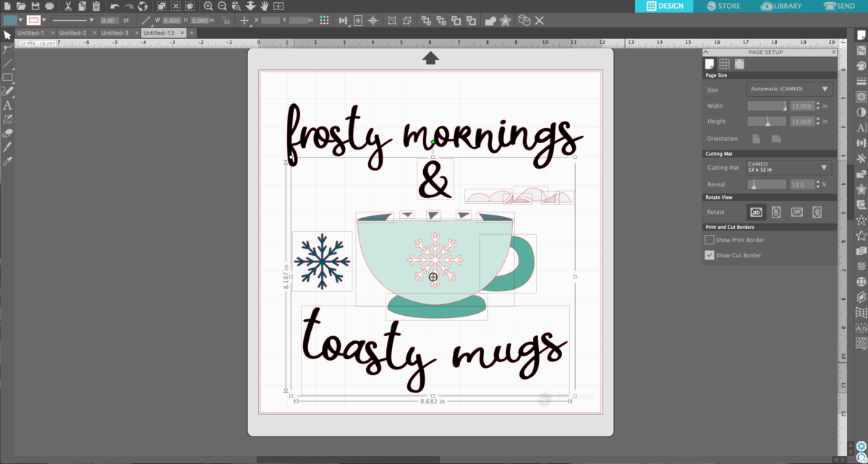Undo the last action
Screen dimensions: 868x464
(x=114, y=7)
